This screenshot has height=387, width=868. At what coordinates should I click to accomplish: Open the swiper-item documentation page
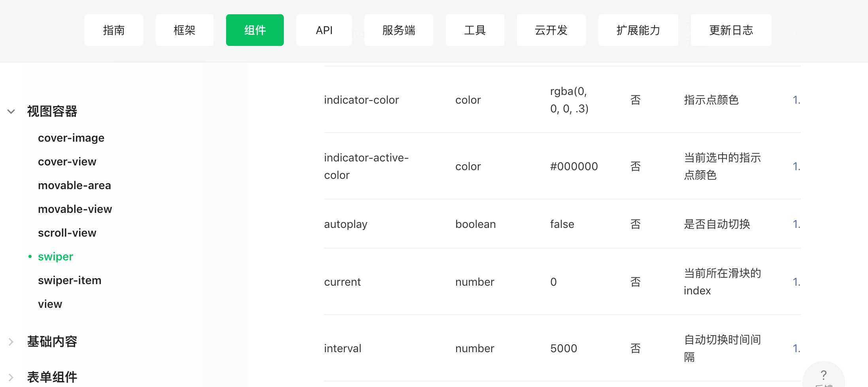pyautogui.click(x=70, y=280)
